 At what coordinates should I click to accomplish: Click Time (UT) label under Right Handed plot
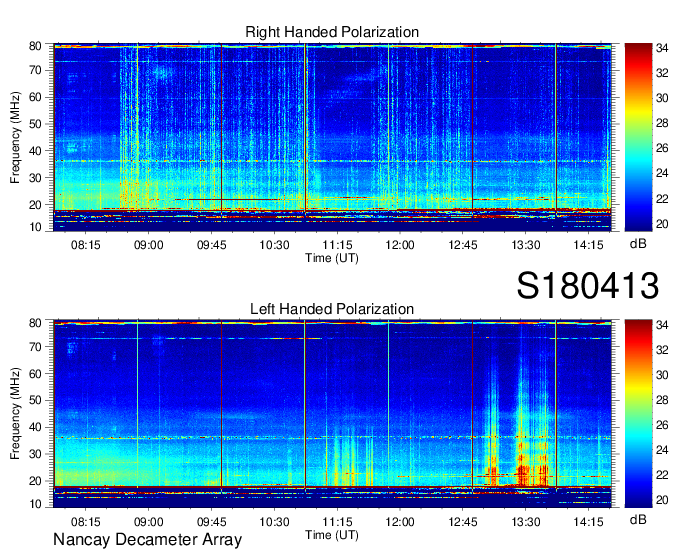tap(332, 258)
